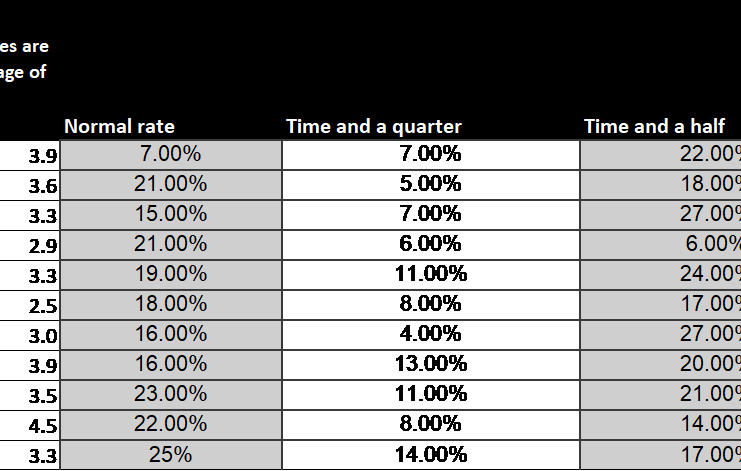Select the 14.00% Time and a quarter cell

pyautogui.click(x=431, y=455)
